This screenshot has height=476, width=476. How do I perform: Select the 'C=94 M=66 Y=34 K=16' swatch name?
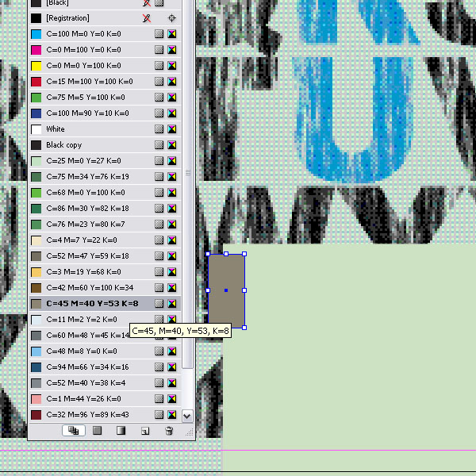(x=87, y=367)
